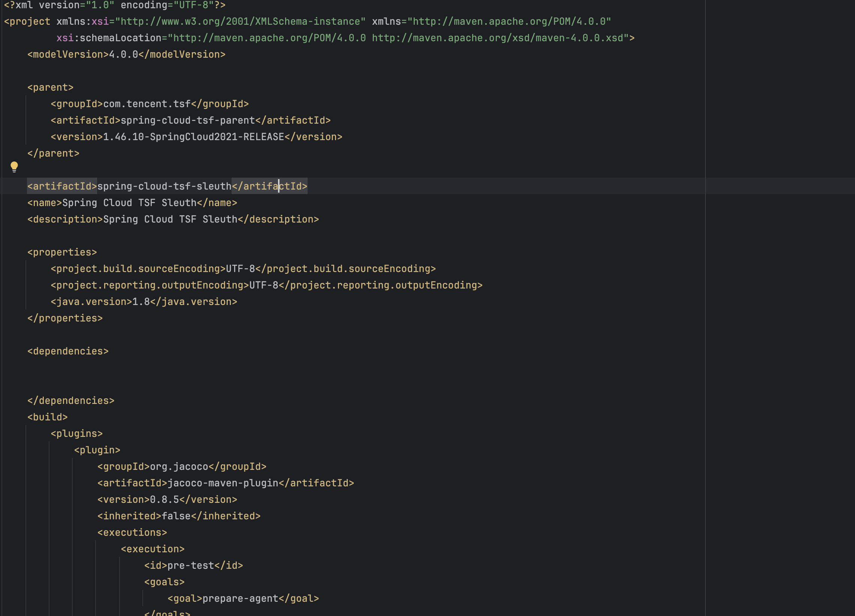
Task: Click the opening plugins tag
Action: click(x=76, y=434)
